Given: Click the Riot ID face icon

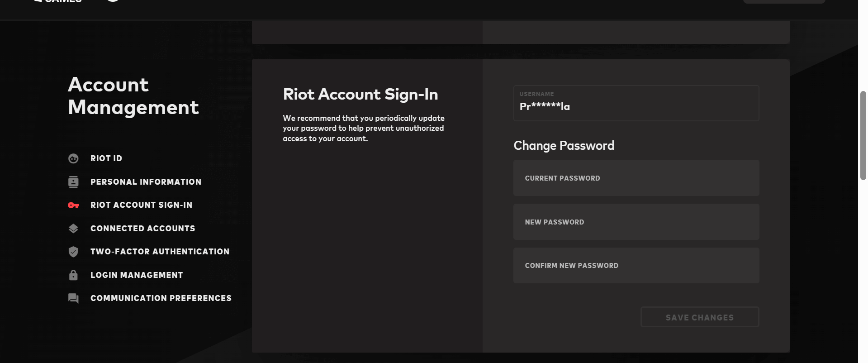Looking at the screenshot, I should click(73, 158).
